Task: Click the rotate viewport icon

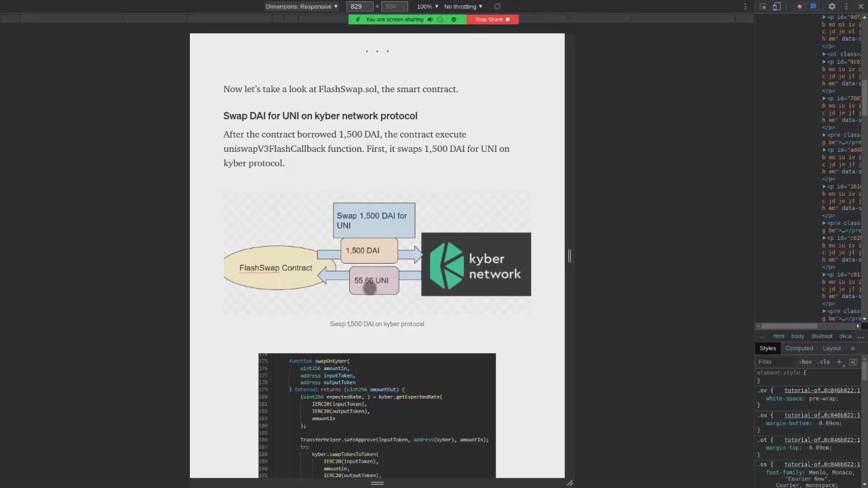Action: tap(497, 6)
